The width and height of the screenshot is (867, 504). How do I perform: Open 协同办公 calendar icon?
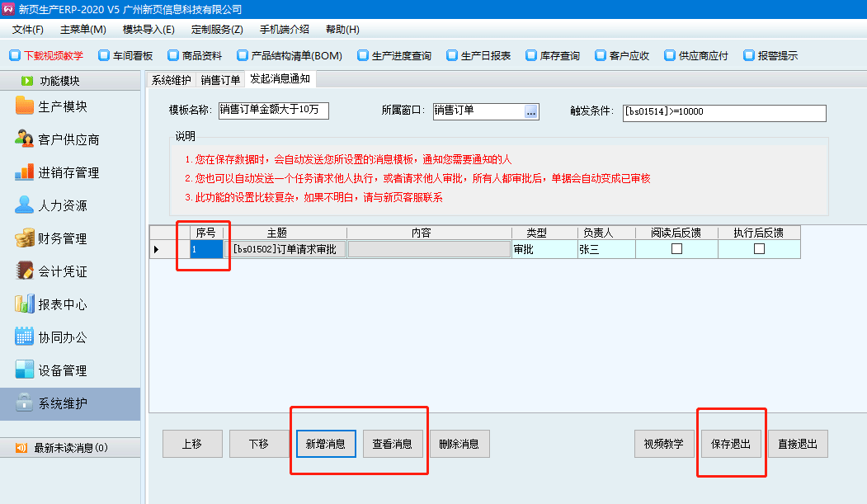[x=25, y=337]
